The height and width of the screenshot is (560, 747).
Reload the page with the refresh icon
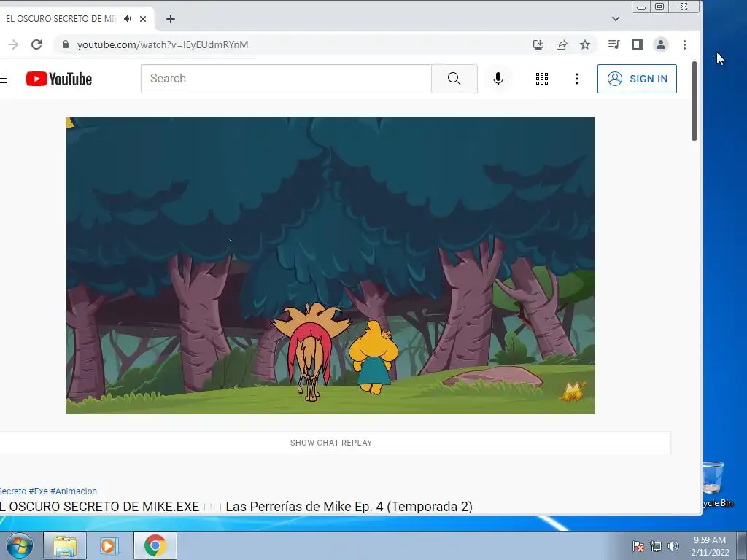(36, 44)
